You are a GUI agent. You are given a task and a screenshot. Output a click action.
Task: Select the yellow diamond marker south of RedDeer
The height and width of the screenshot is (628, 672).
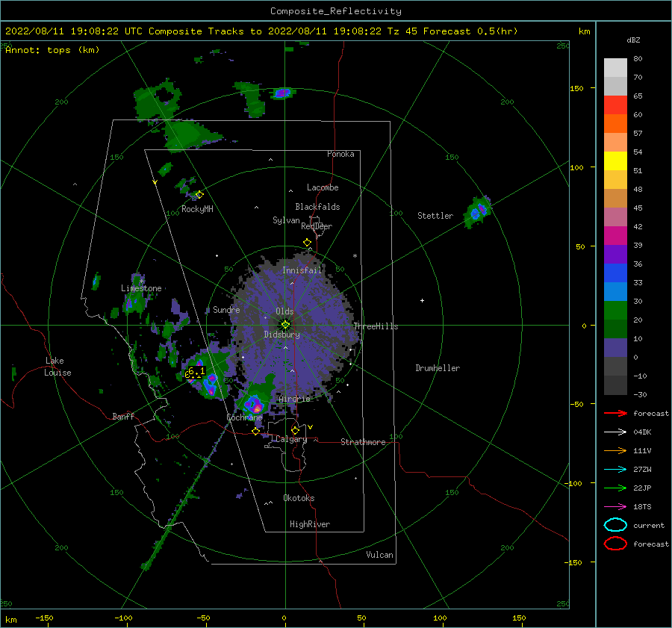click(x=307, y=243)
